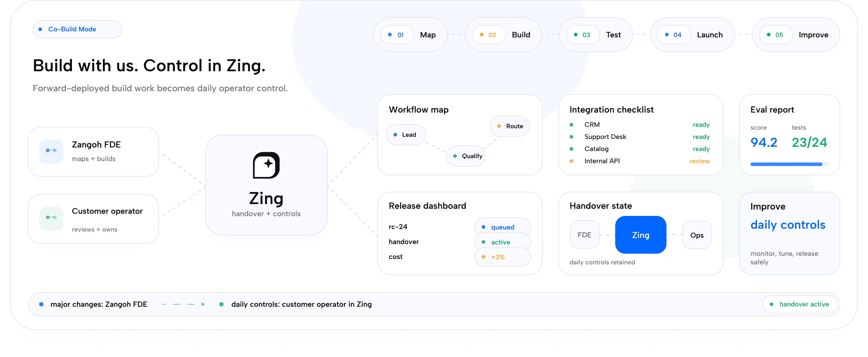Click the FDE box in Handover state

[x=585, y=235]
